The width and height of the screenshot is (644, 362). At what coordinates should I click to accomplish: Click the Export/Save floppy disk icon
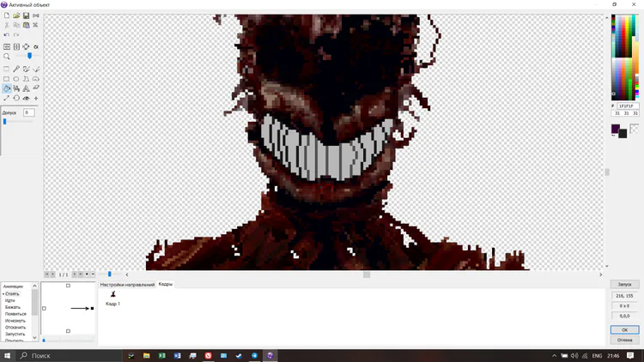pos(26,15)
